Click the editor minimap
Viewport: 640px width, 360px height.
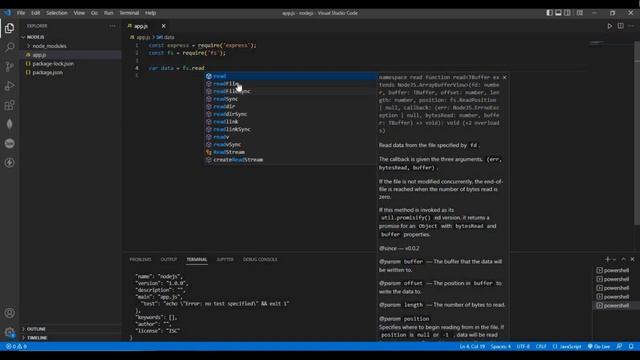(611, 43)
